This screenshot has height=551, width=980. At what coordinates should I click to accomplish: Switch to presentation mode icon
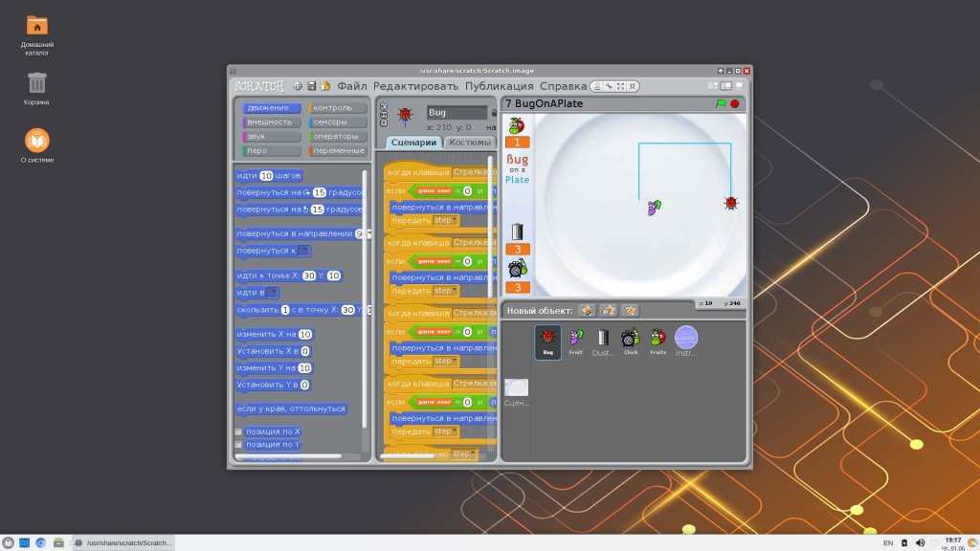click(x=740, y=86)
